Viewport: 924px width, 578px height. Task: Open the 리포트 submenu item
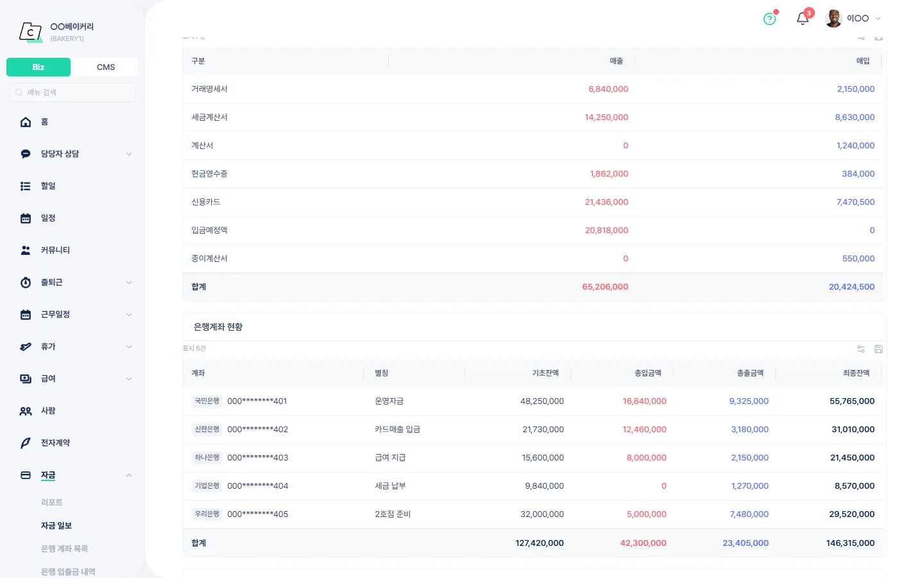coord(52,502)
